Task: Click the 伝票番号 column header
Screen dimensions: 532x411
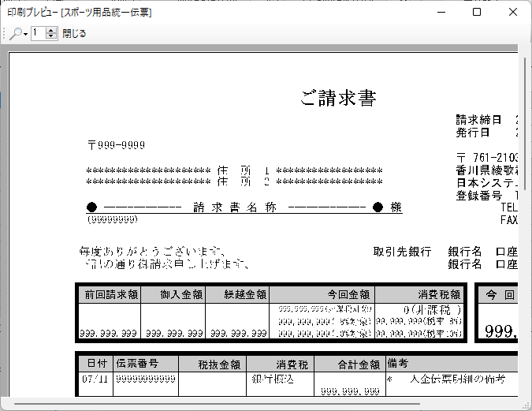Action: [x=146, y=364]
